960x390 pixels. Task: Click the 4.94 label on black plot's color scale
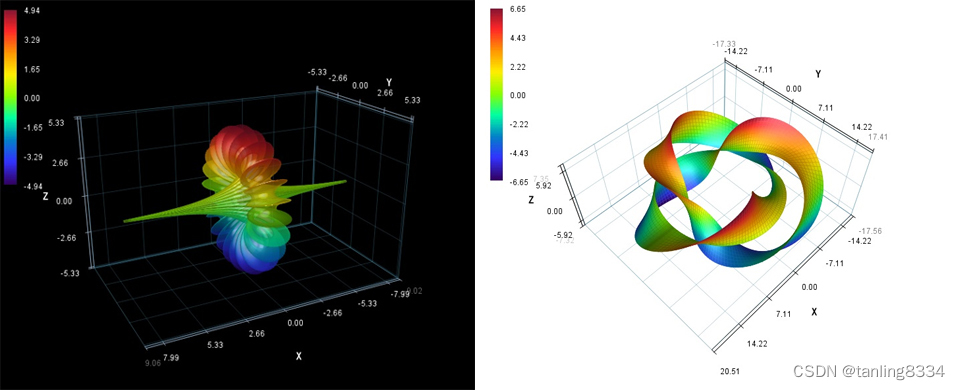(32, 10)
